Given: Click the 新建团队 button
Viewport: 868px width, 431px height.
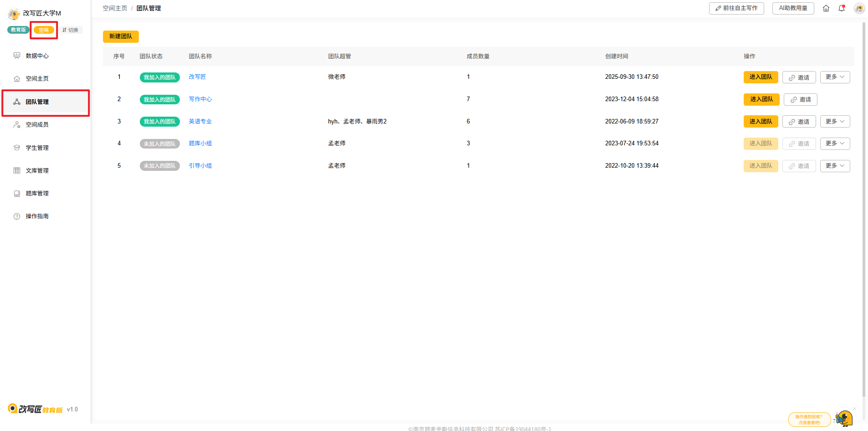Looking at the screenshot, I should pos(121,36).
